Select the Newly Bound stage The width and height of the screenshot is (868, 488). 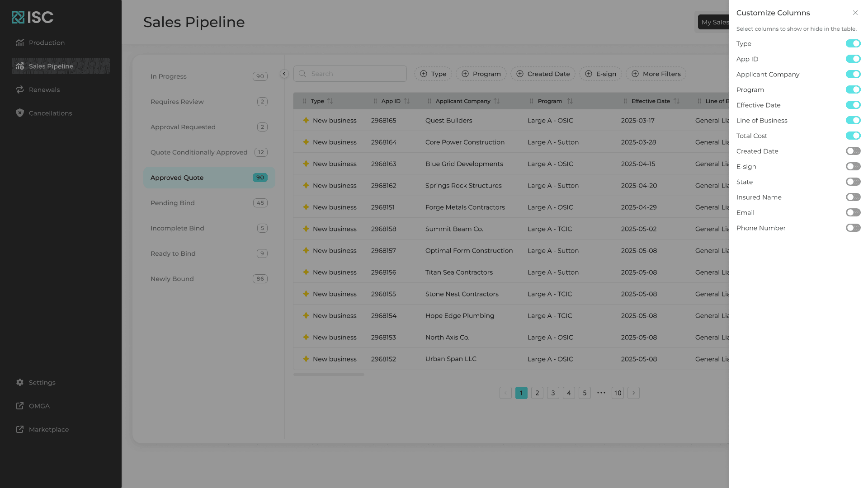[209, 279]
